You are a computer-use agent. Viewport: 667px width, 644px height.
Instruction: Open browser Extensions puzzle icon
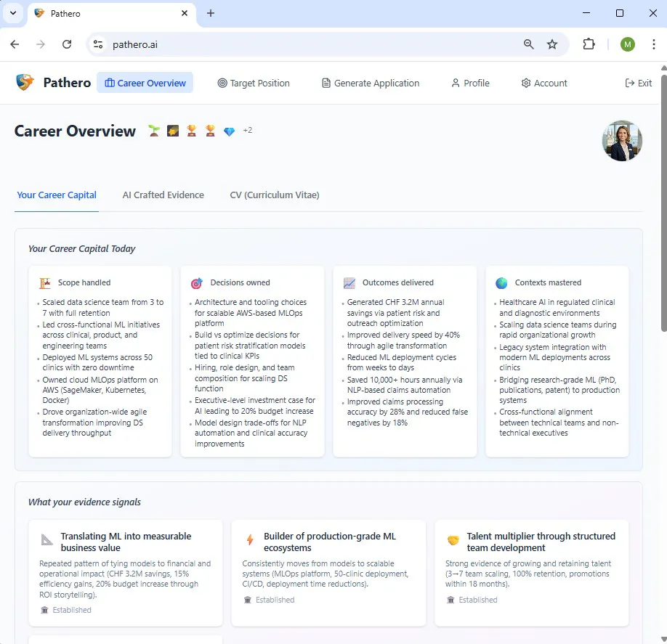[589, 44]
